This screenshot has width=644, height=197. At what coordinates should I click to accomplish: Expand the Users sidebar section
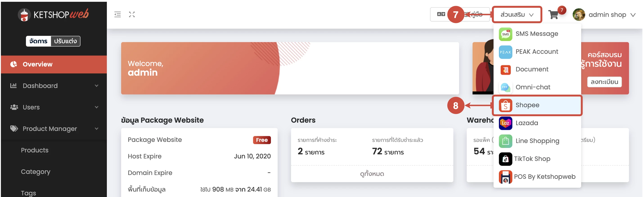click(54, 107)
